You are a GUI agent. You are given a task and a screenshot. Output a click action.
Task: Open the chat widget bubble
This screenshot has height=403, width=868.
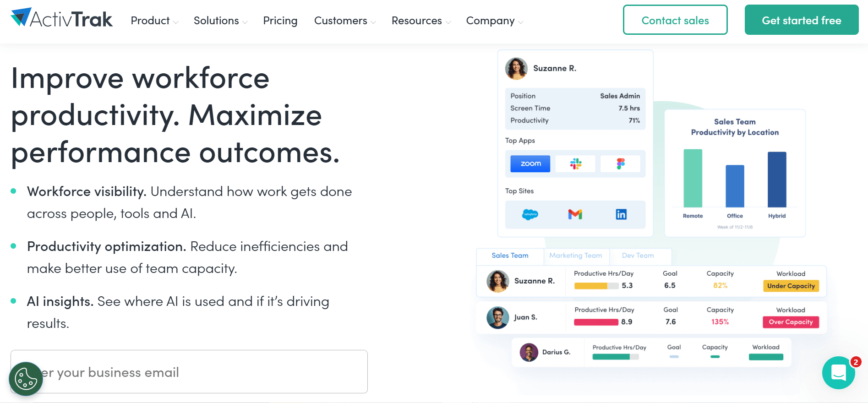point(838,373)
